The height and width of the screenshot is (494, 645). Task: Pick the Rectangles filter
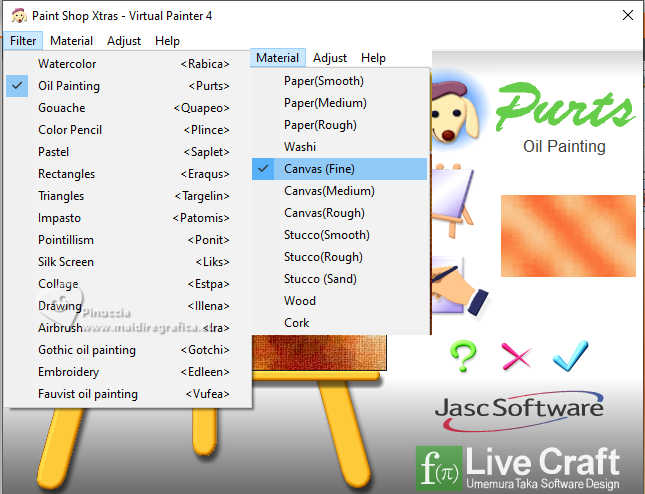tap(128, 174)
